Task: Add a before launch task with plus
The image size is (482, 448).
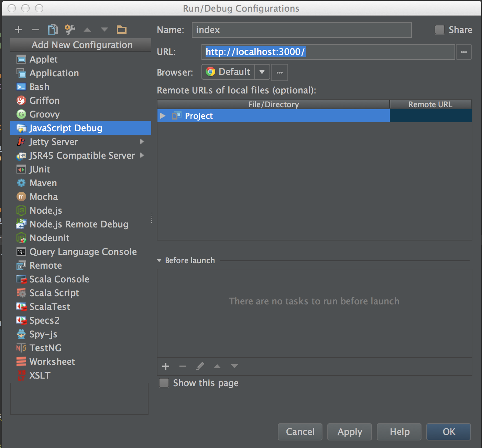Action: (166, 366)
